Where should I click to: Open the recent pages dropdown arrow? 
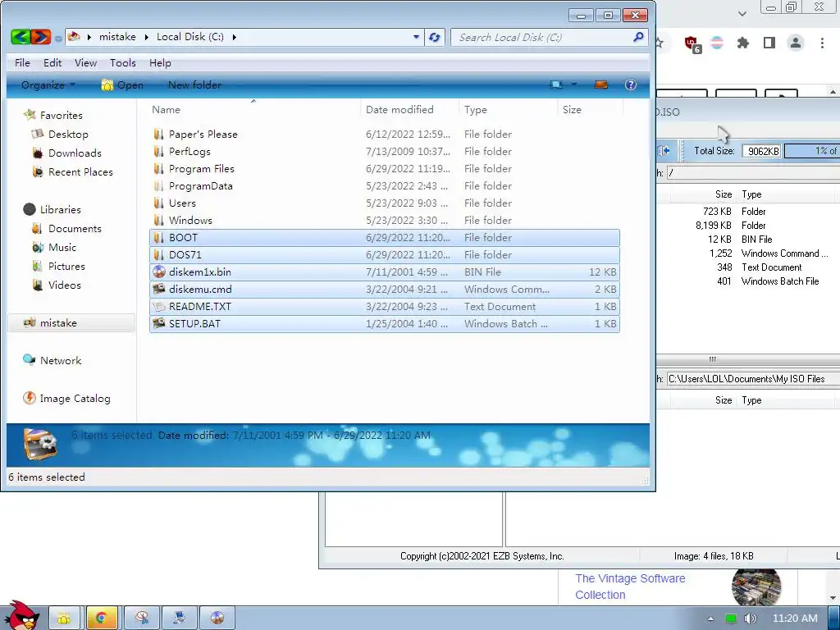pos(58,39)
